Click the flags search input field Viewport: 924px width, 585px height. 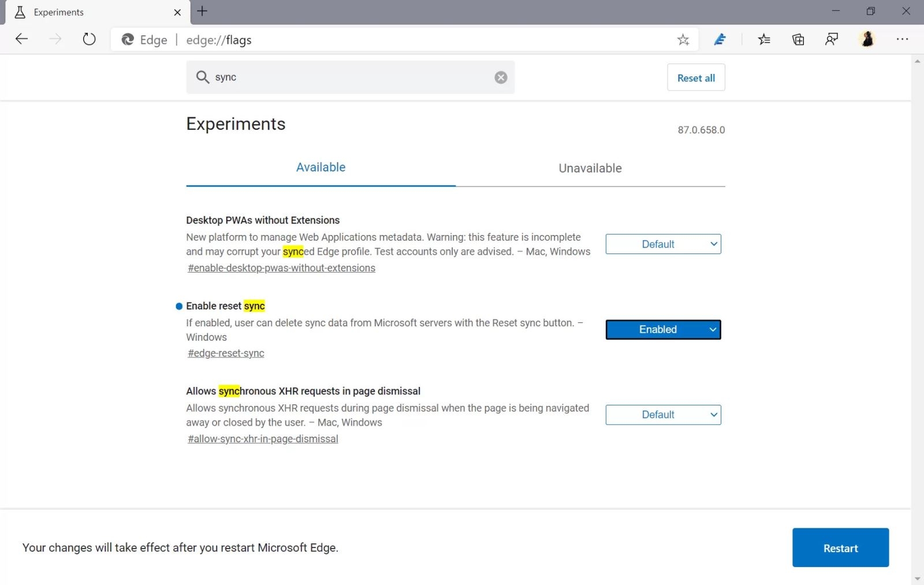(x=351, y=77)
